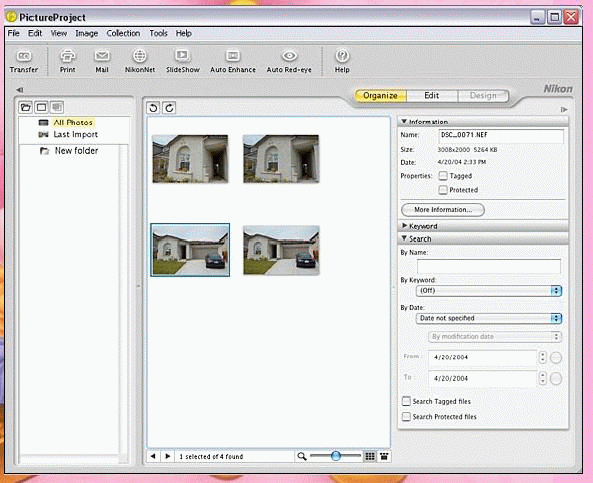593x483 pixels.
Task: Select the bottom-right garage thumbnail
Action: [x=281, y=250]
